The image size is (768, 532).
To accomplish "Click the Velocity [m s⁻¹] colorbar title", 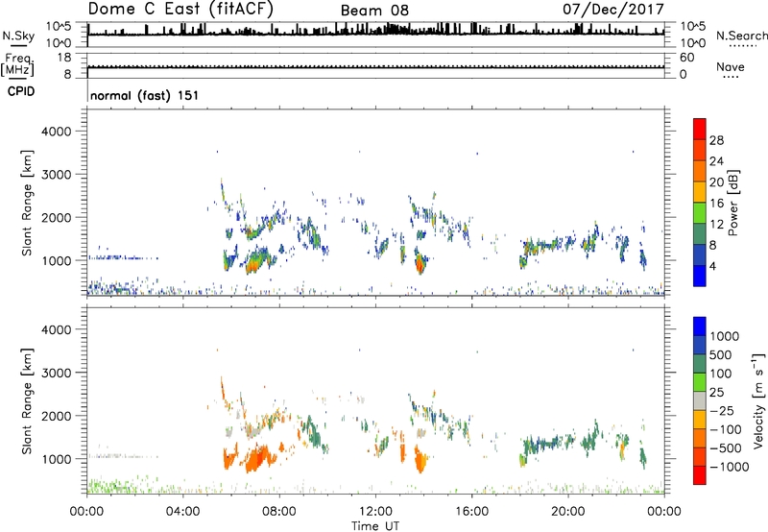I will [758, 400].
